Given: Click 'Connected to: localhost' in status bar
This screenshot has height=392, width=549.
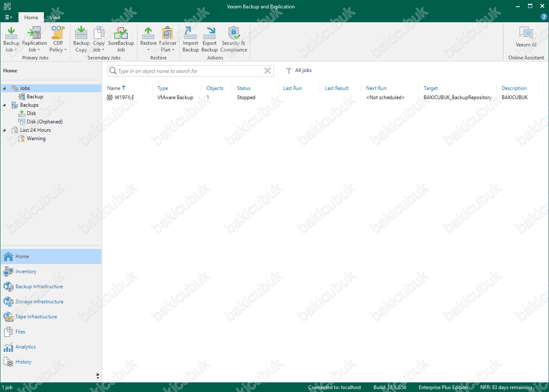Looking at the screenshot, I should click(335, 387).
